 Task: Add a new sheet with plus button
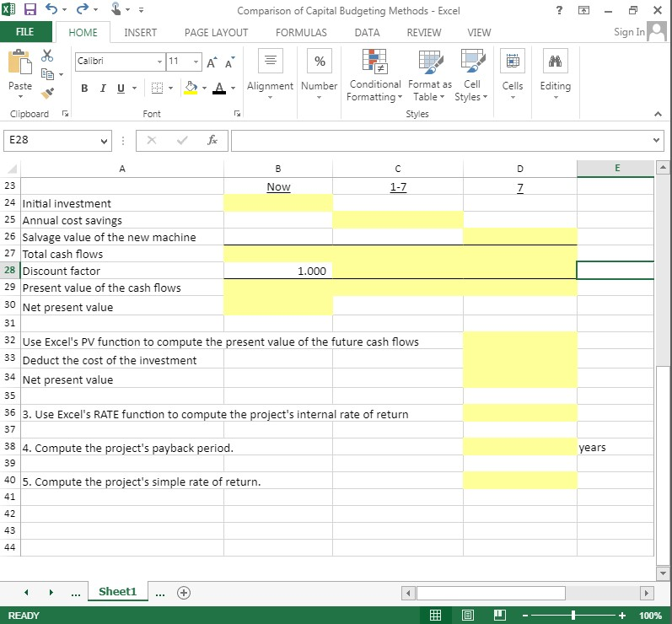click(184, 593)
